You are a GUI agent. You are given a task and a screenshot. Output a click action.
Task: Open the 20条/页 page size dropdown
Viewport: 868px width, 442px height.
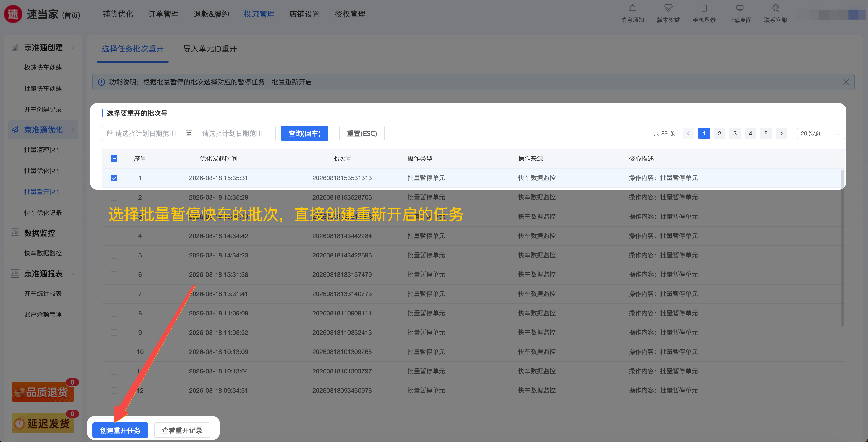click(x=820, y=133)
